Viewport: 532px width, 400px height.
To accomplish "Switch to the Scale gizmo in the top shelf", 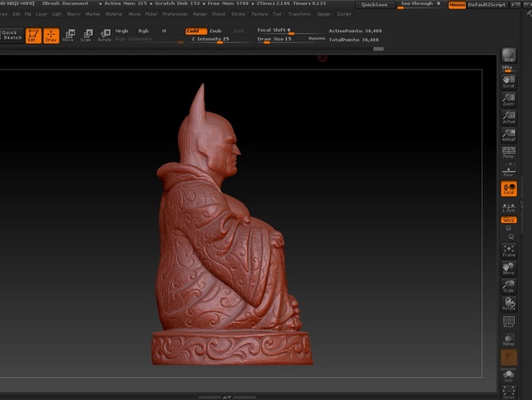I will coord(86,36).
